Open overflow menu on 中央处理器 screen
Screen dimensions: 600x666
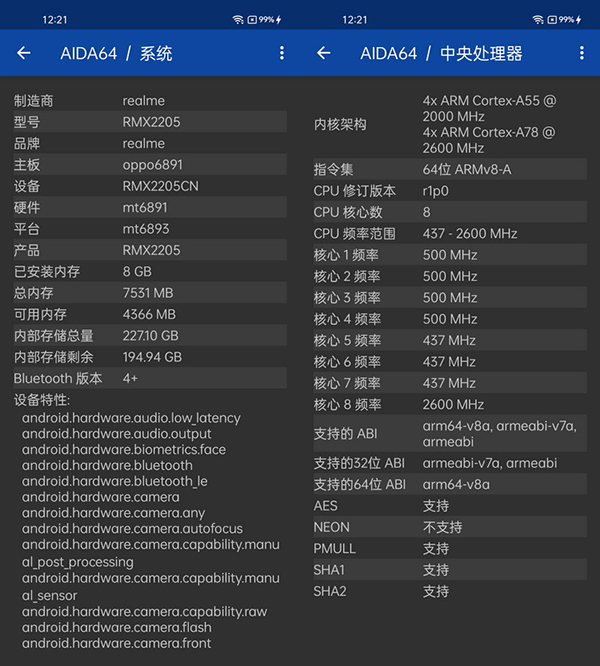click(581, 53)
